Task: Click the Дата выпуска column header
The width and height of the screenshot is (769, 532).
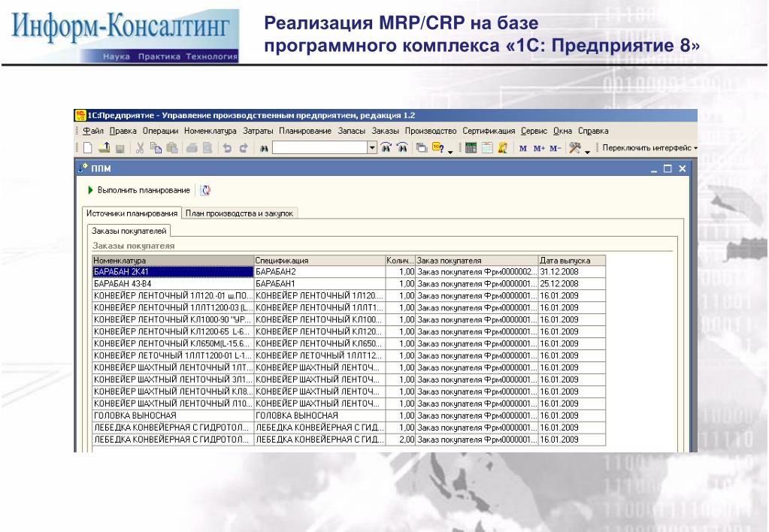Action: (x=572, y=260)
